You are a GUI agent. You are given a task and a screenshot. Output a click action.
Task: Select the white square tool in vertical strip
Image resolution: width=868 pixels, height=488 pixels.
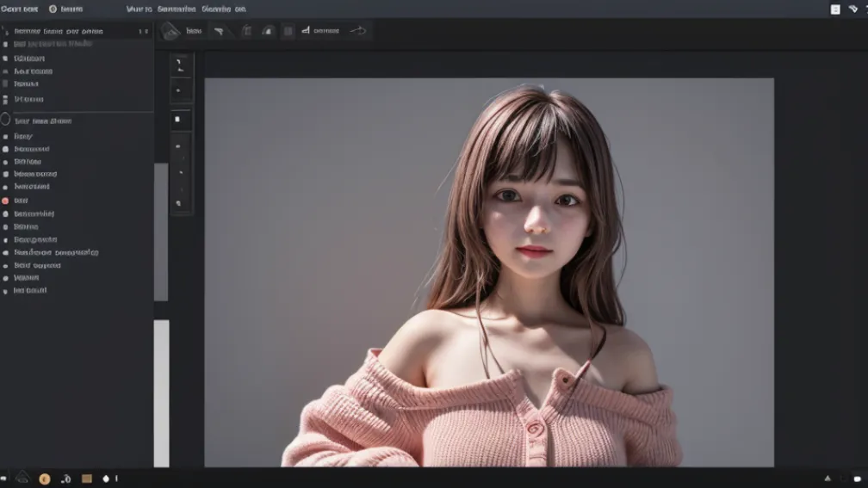(x=177, y=119)
